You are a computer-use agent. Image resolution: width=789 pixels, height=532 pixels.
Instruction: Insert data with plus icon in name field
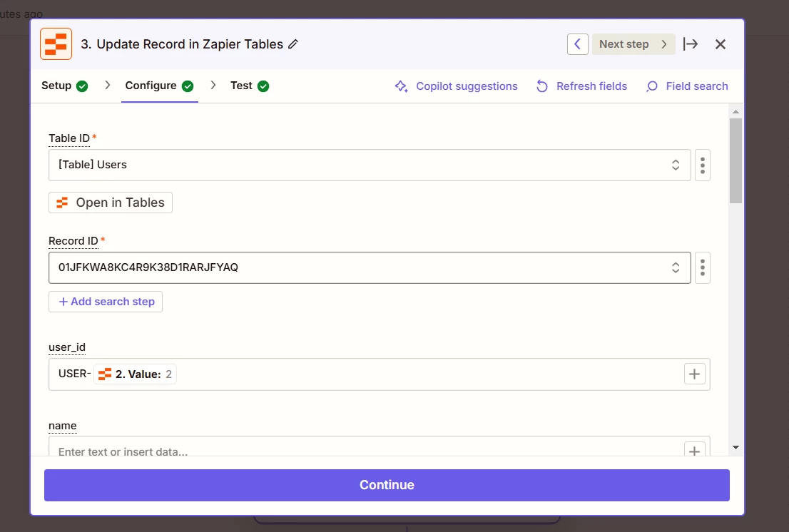click(x=694, y=449)
